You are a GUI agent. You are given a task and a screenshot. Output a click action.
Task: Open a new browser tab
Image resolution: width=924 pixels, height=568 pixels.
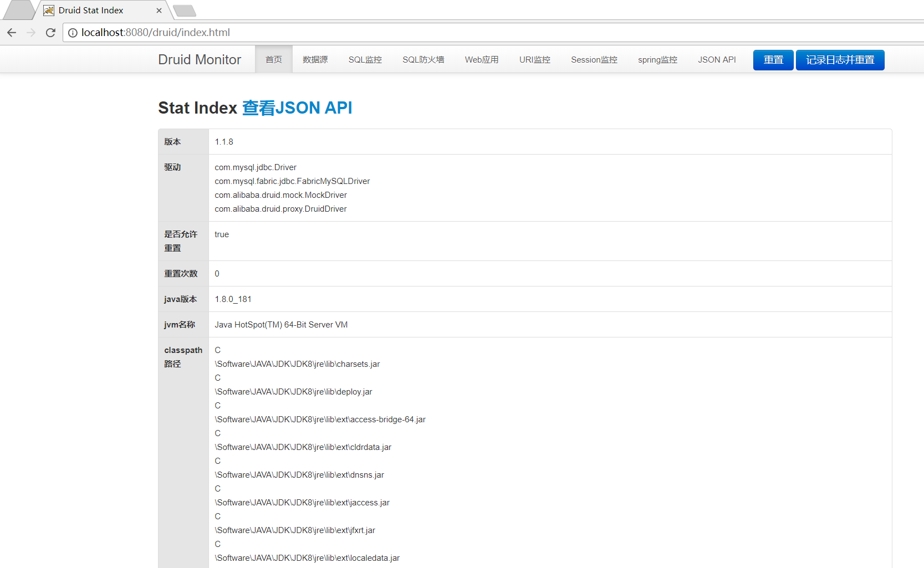[x=185, y=11]
